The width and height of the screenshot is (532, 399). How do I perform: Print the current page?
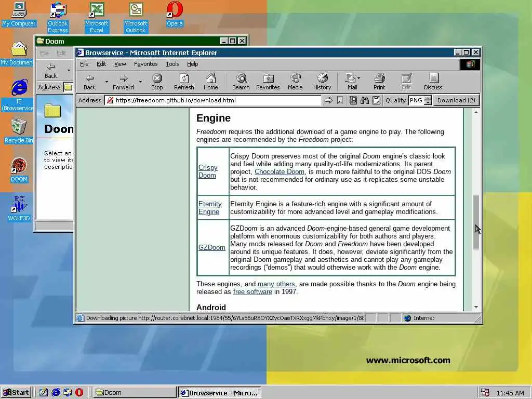pos(379,82)
